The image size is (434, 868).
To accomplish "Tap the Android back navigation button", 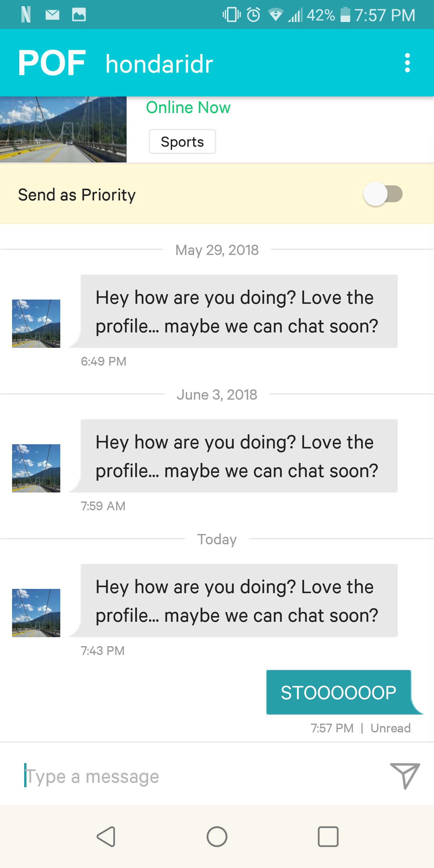I will coord(106,836).
